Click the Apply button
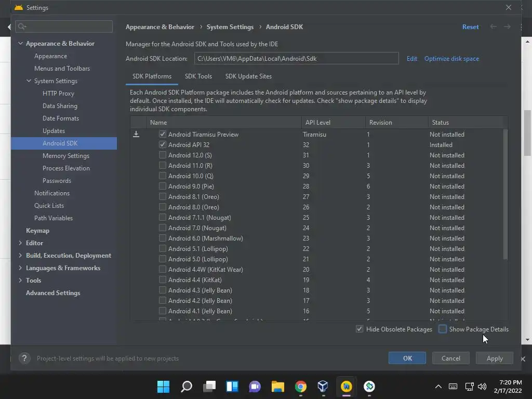This screenshot has height=399, width=532. tap(495, 358)
